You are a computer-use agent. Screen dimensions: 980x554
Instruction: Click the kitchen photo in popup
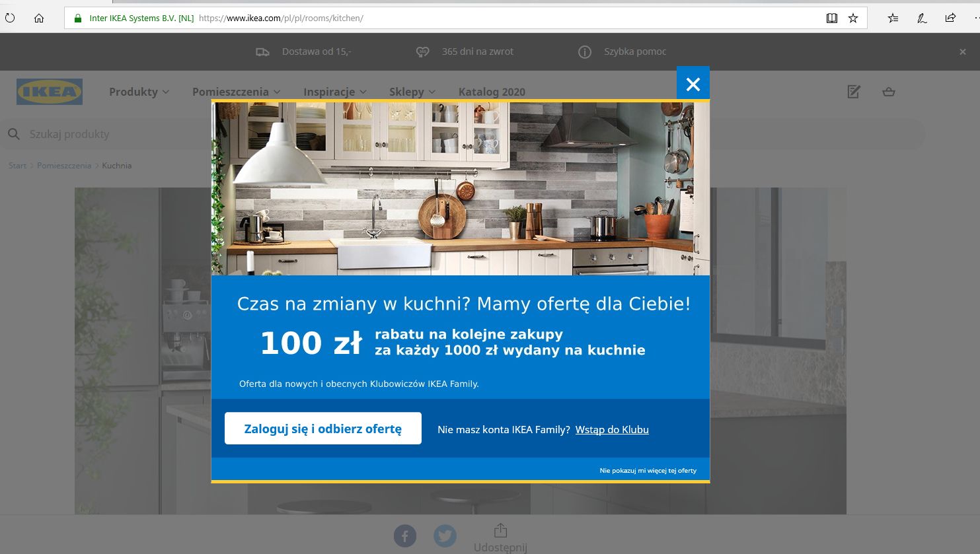click(x=461, y=189)
